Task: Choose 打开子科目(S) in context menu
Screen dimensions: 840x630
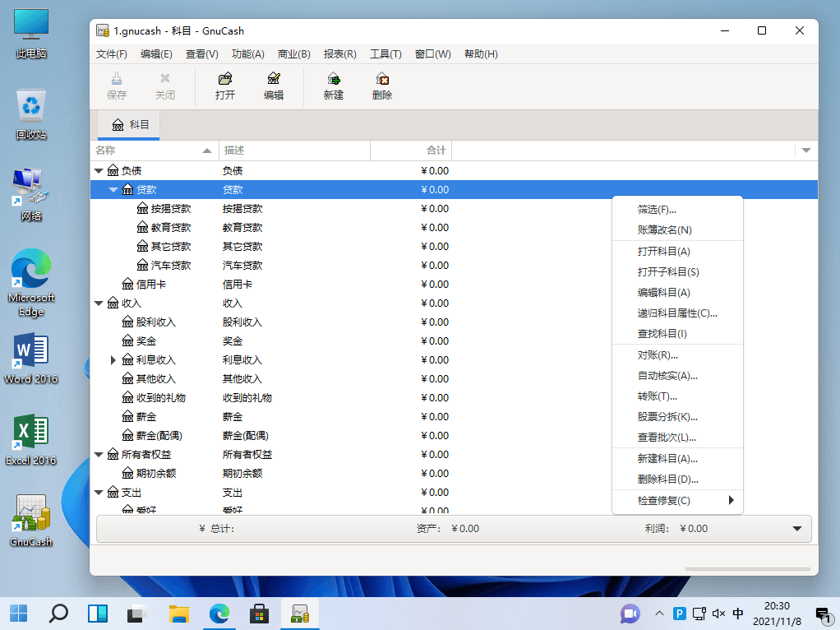Action: click(678, 272)
